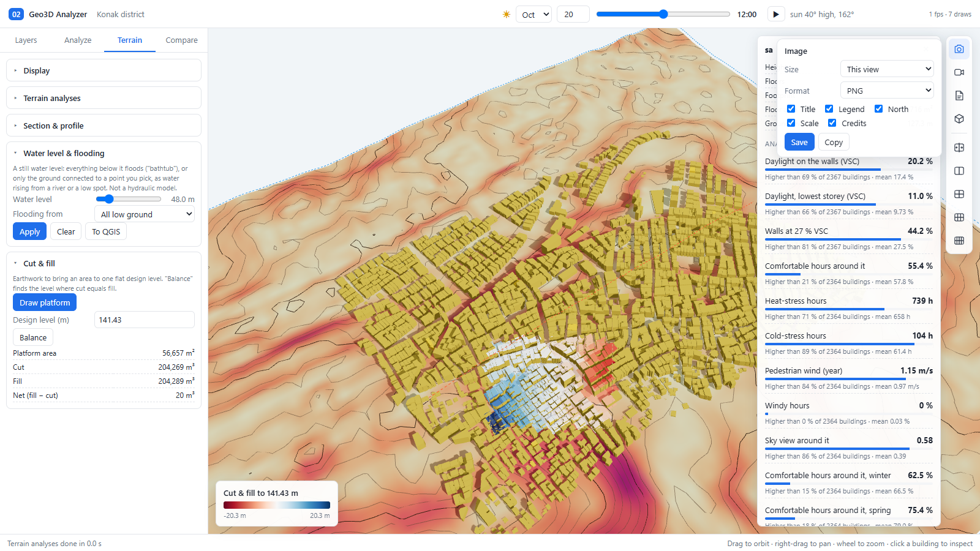Image resolution: width=980 pixels, height=551 pixels.
Task: Click the Balance button
Action: pyautogui.click(x=33, y=337)
